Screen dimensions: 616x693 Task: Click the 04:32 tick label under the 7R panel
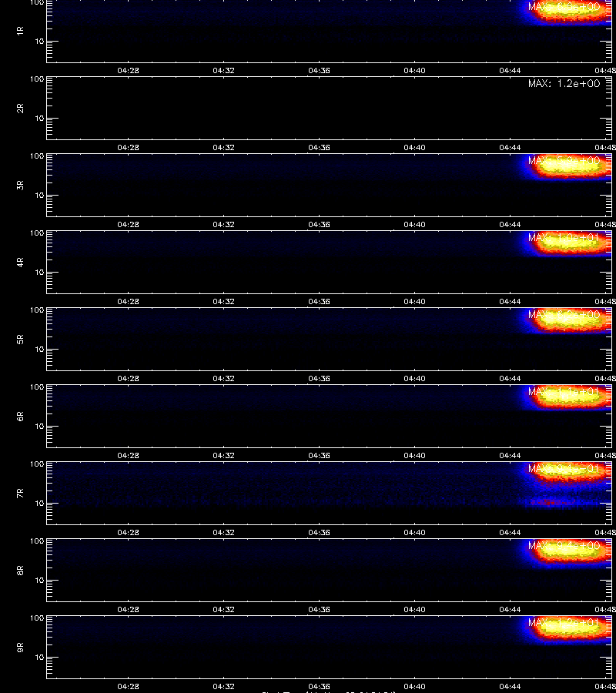click(223, 533)
